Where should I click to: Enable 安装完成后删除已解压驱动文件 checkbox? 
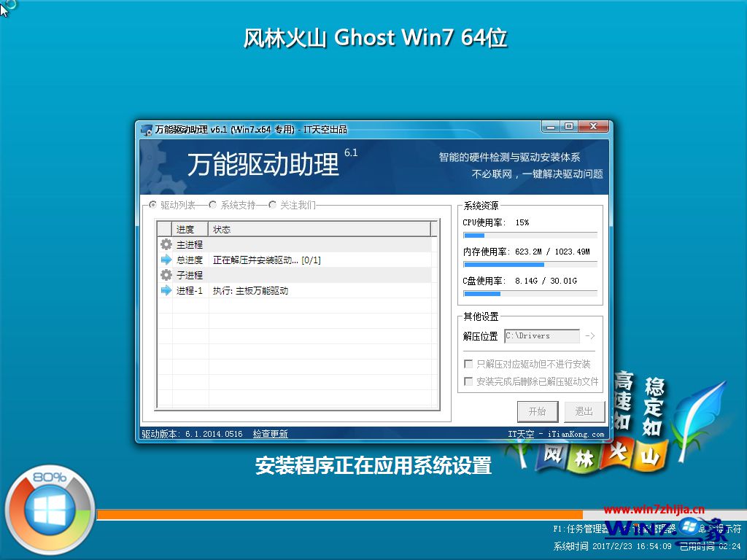pyautogui.click(x=468, y=381)
